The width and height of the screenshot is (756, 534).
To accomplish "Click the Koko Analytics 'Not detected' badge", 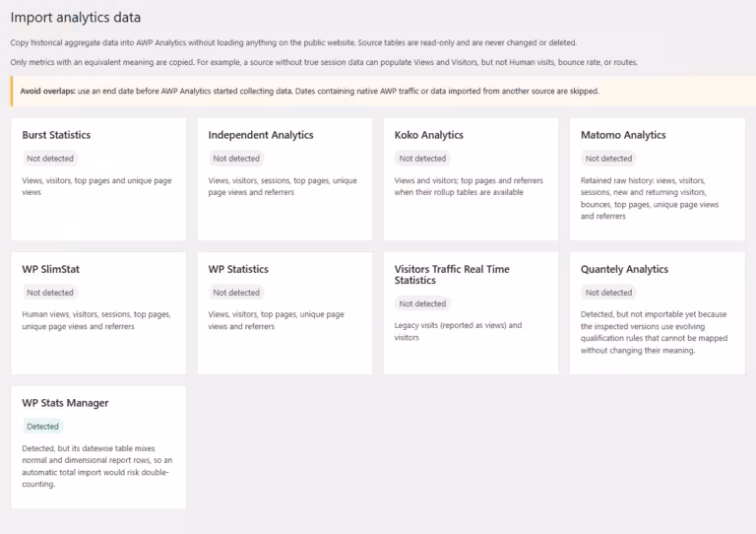I will coord(422,159).
